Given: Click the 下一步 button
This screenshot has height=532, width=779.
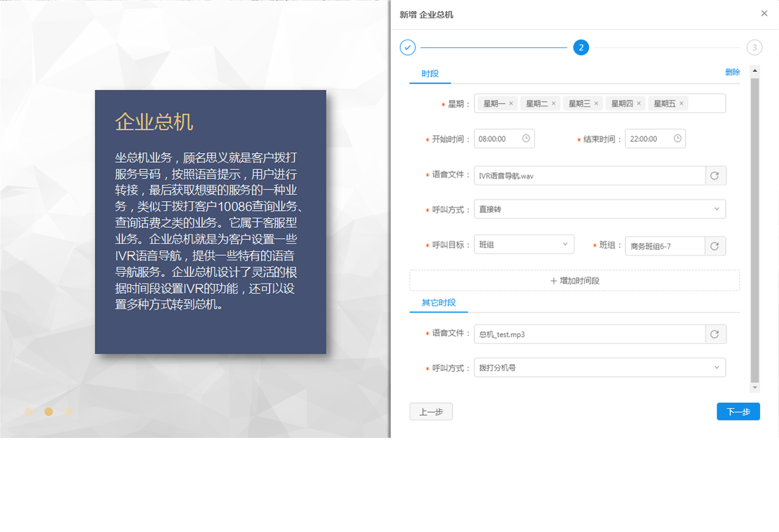Looking at the screenshot, I should point(738,411).
